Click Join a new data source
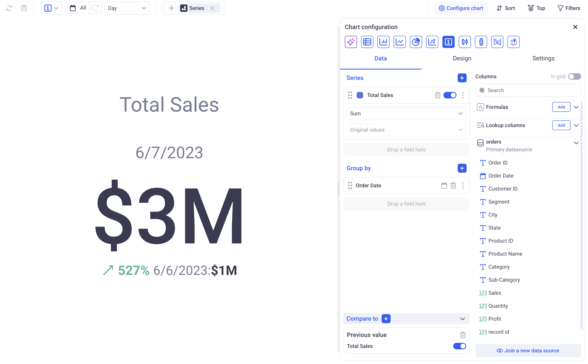 coord(528,351)
